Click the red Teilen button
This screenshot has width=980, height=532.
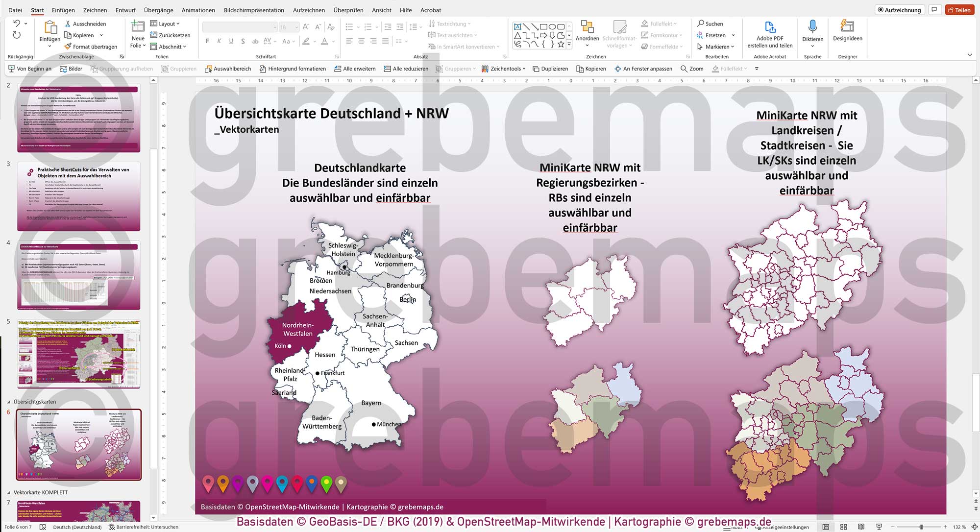(959, 9)
